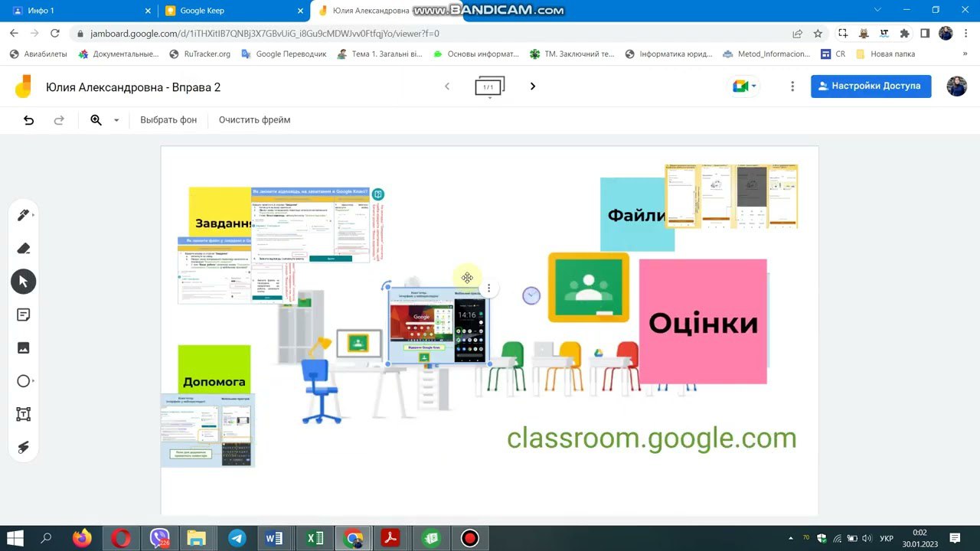This screenshot has height=551, width=980.
Task: Select the Eraser tool
Action: tap(24, 248)
